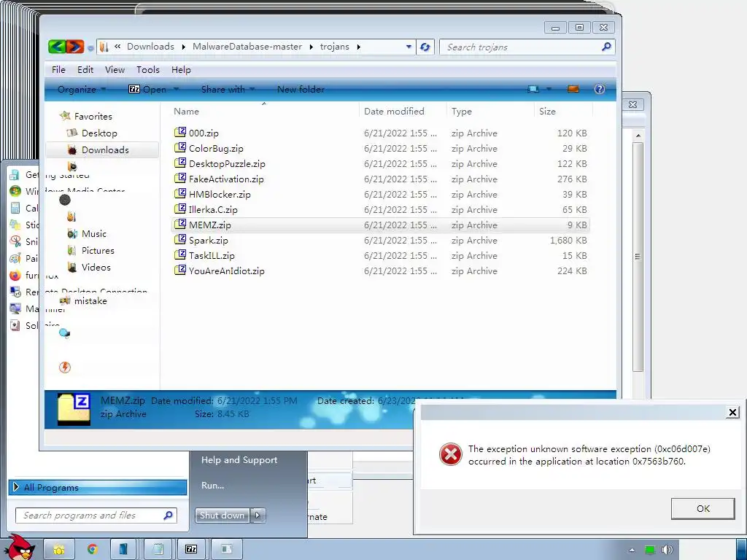Open Chrome from the taskbar
Screen dimensions: 747x560
(x=92, y=550)
